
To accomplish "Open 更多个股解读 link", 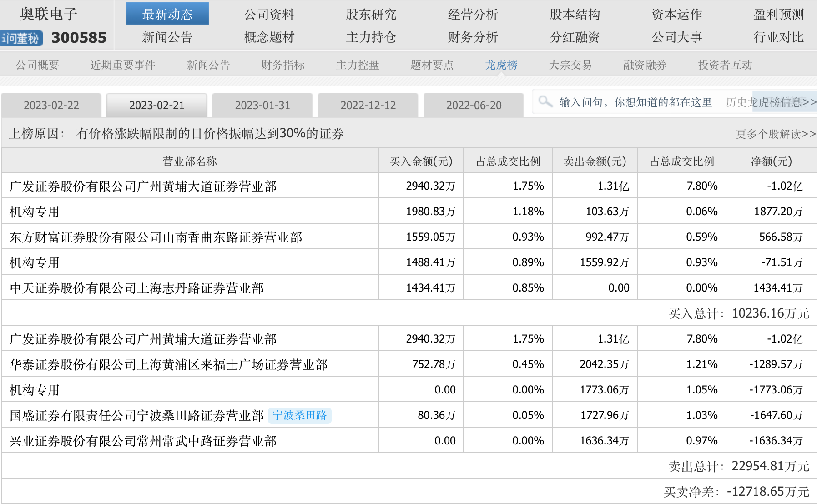I will click(776, 134).
